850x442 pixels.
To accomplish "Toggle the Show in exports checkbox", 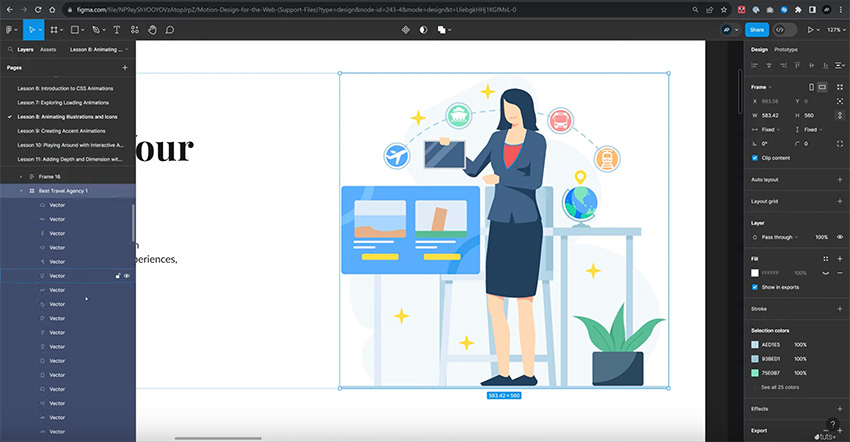I will coord(755,287).
